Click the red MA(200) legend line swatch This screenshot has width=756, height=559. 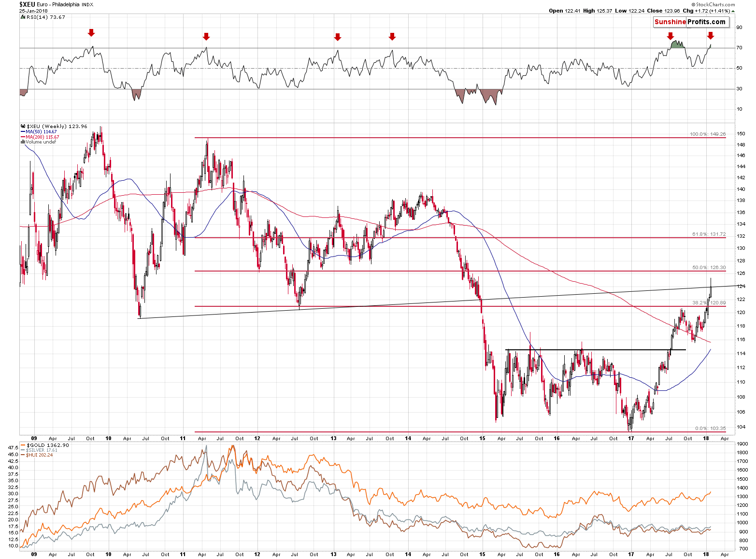point(23,137)
